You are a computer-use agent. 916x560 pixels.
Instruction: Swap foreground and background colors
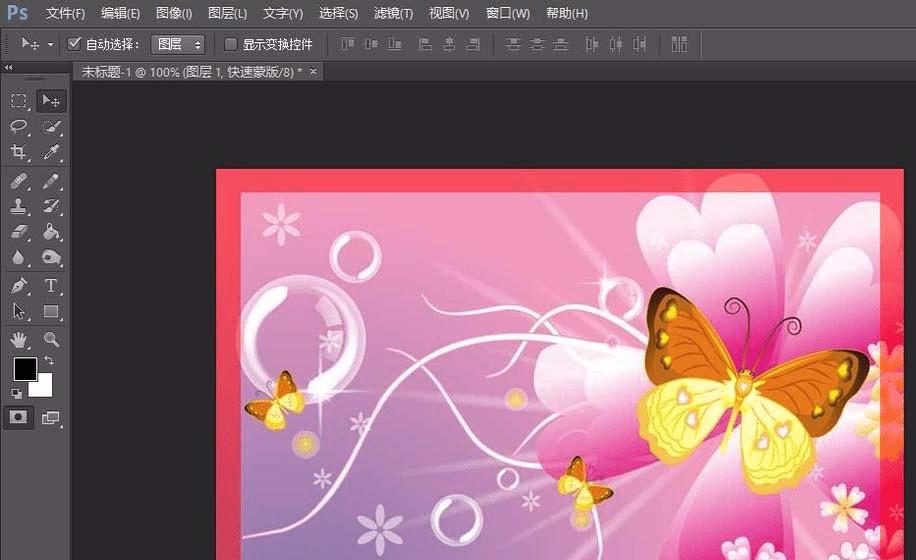tap(49, 360)
